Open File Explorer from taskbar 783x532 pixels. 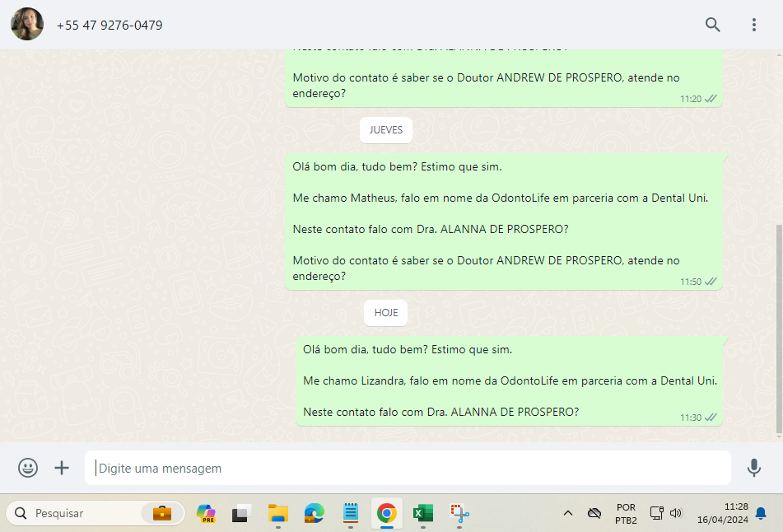(278, 513)
